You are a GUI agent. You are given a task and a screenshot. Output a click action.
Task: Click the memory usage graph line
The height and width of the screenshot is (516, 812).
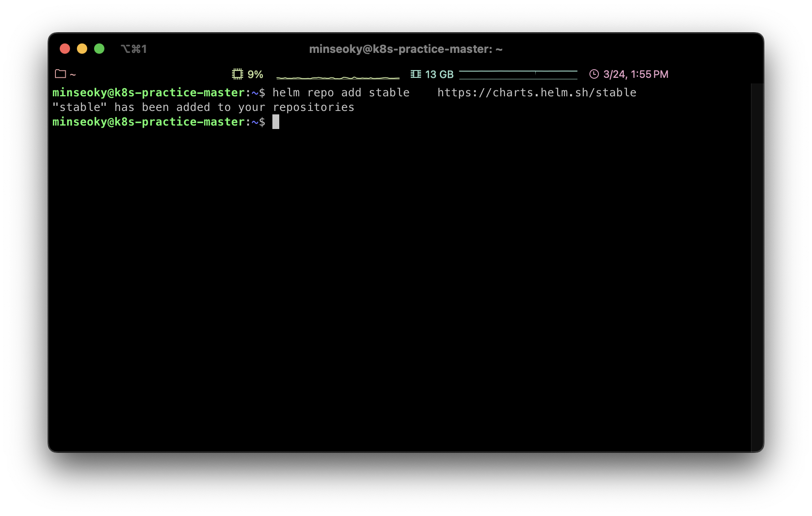click(x=518, y=74)
